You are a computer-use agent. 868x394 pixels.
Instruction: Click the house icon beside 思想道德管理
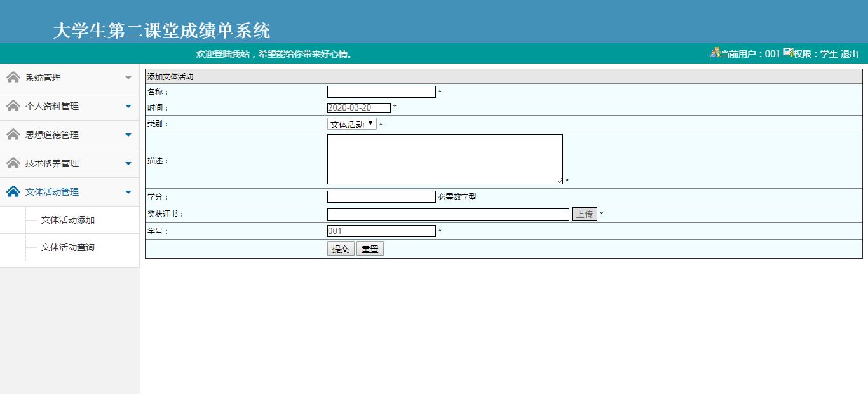pyautogui.click(x=13, y=135)
